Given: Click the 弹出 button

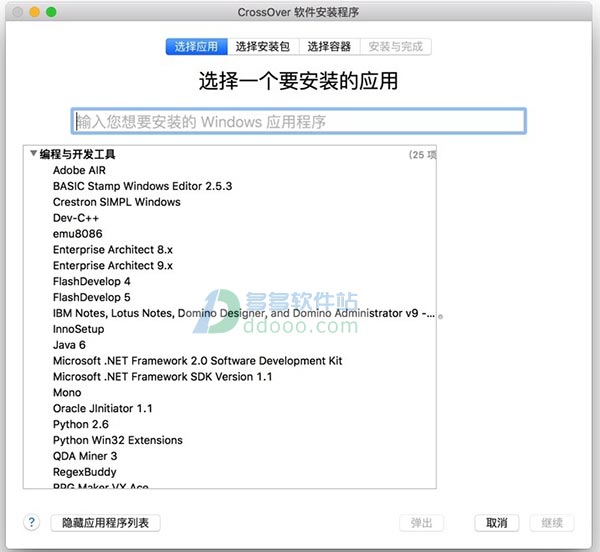Looking at the screenshot, I should tap(421, 523).
